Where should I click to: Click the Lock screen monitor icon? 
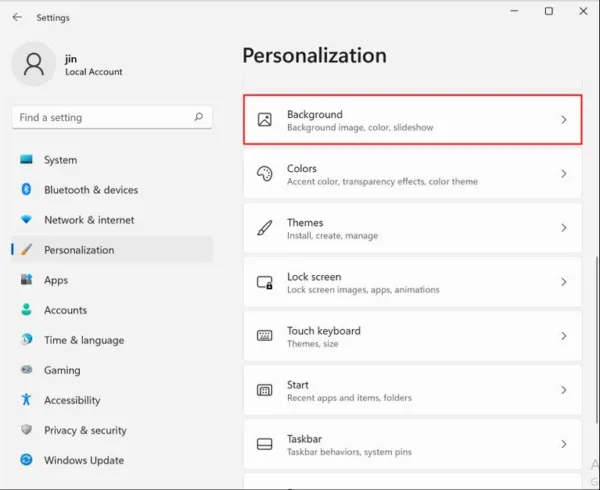coord(264,282)
